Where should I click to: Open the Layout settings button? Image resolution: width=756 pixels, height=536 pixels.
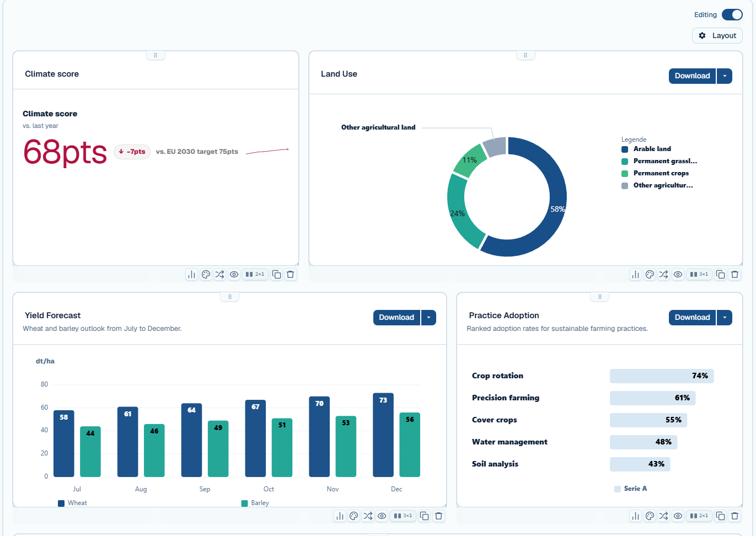717,35
